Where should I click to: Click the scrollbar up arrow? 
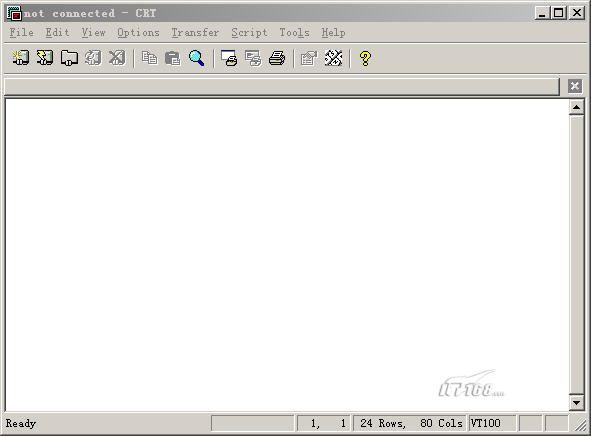click(x=576, y=107)
